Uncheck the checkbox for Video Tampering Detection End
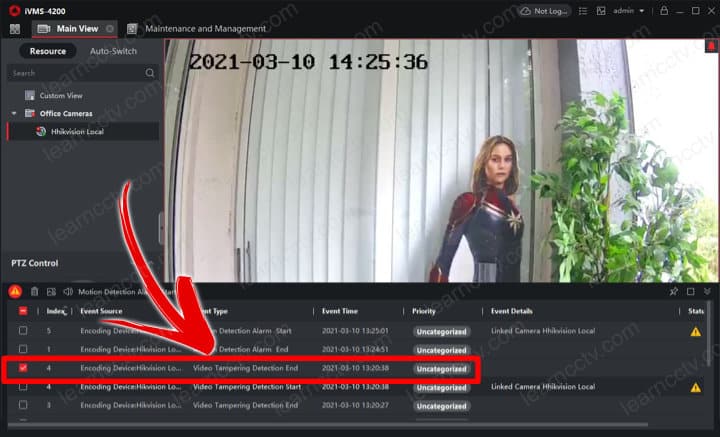 pyautogui.click(x=23, y=368)
